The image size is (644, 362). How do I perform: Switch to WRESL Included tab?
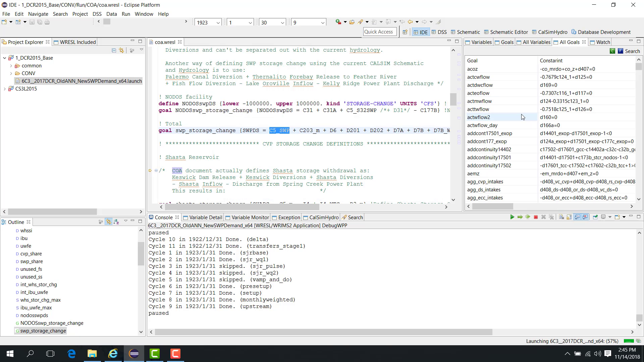75,42
